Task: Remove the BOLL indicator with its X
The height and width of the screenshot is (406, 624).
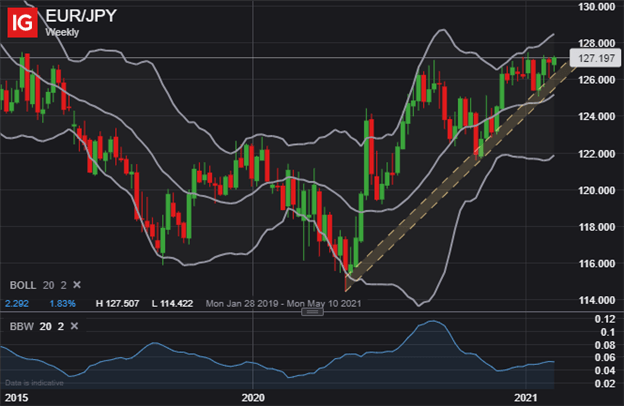Action: pyautogui.click(x=77, y=285)
